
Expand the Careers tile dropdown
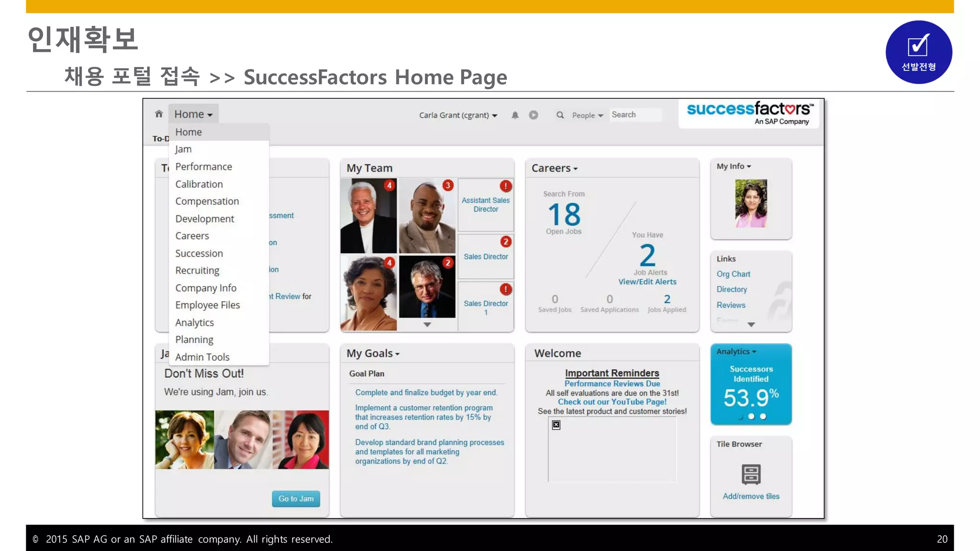pyautogui.click(x=555, y=168)
